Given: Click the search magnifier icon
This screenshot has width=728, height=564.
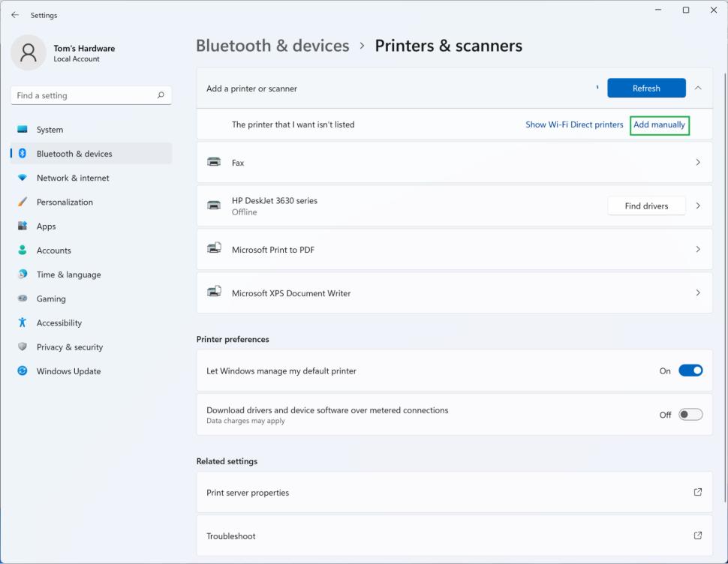Looking at the screenshot, I should [x=161, y=95].
